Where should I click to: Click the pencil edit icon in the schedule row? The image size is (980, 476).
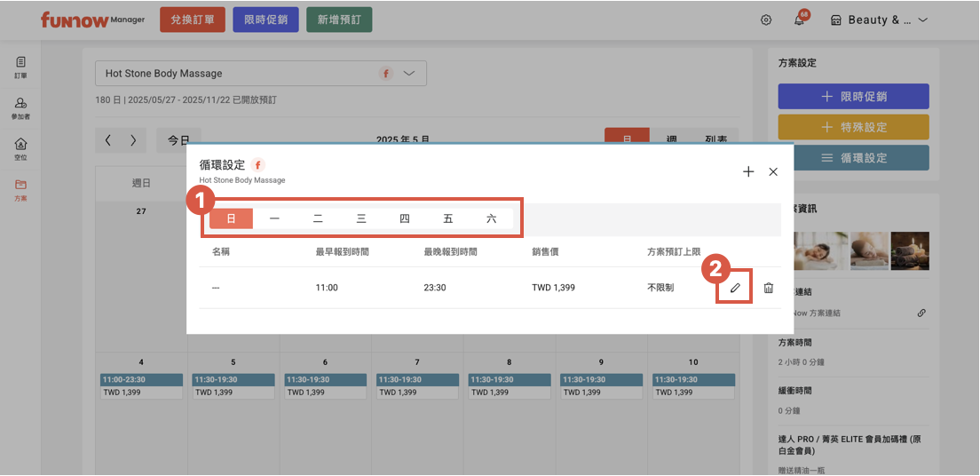735,288
